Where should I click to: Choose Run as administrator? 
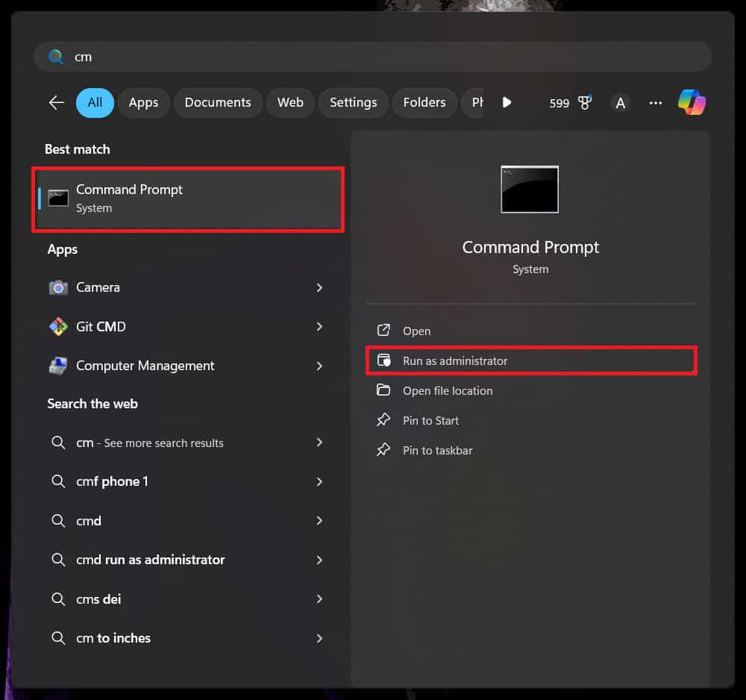click(x=455, y=360)
